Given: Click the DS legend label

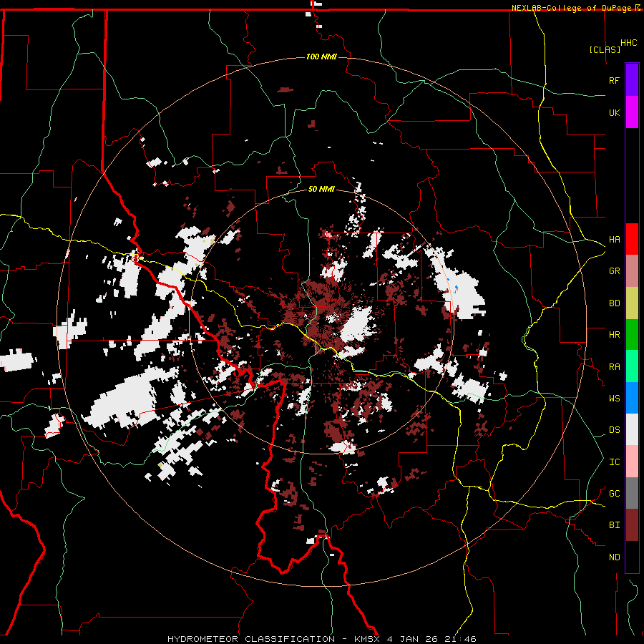Looking at the screenshot, I should point(614,430).
